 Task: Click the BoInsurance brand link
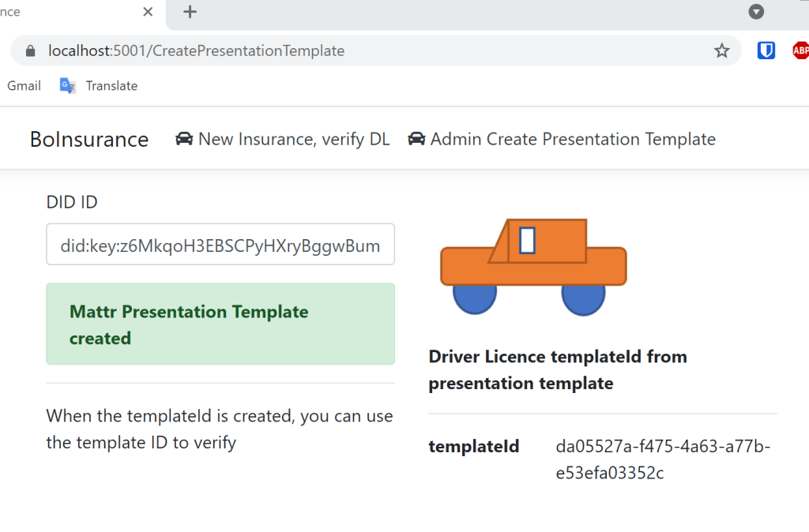[89, 140]
